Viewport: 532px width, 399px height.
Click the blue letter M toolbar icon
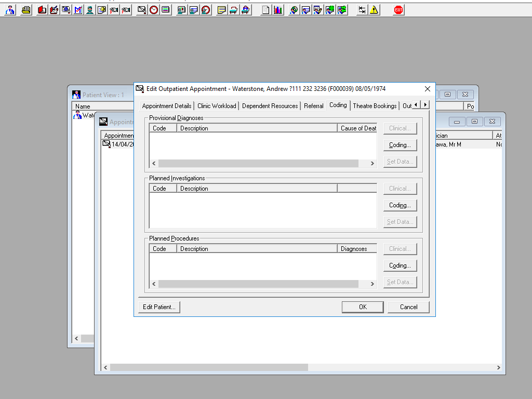click(x=78, y=10)
